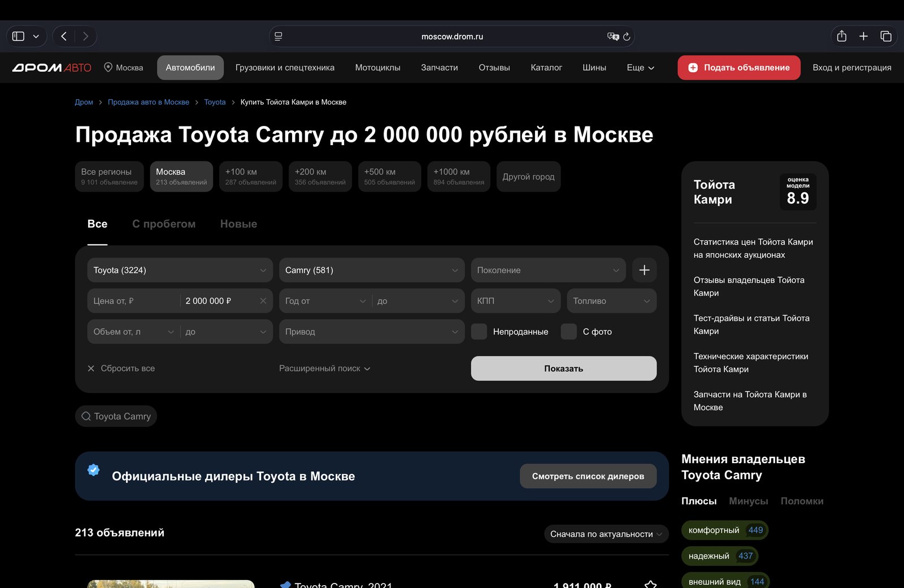This screenshot has width=904, height=588.
Task: Open the Год от dropdown
Action: pyautogui.click(x=325, y=301)
